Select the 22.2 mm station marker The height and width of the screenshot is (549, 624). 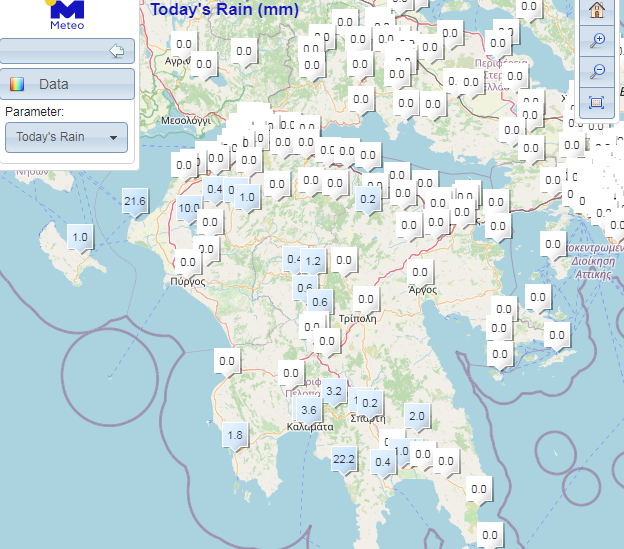pyautogui.click(x=344, y=459)
